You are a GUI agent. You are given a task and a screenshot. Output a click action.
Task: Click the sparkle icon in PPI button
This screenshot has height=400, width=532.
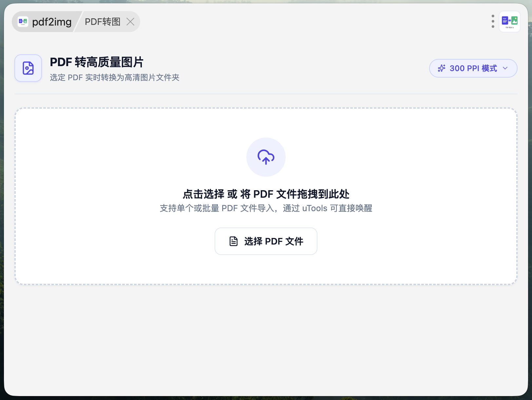tap(442, 68)
